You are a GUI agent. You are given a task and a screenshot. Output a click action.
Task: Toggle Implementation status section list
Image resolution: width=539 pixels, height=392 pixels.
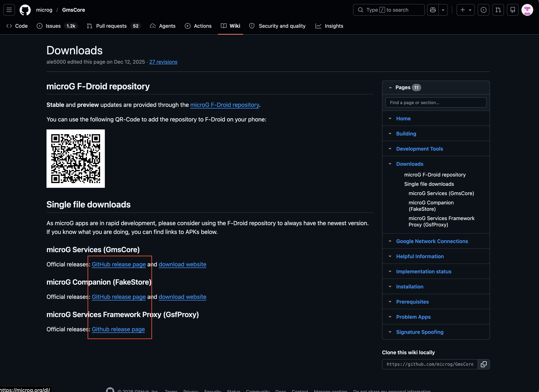point(390,271)
